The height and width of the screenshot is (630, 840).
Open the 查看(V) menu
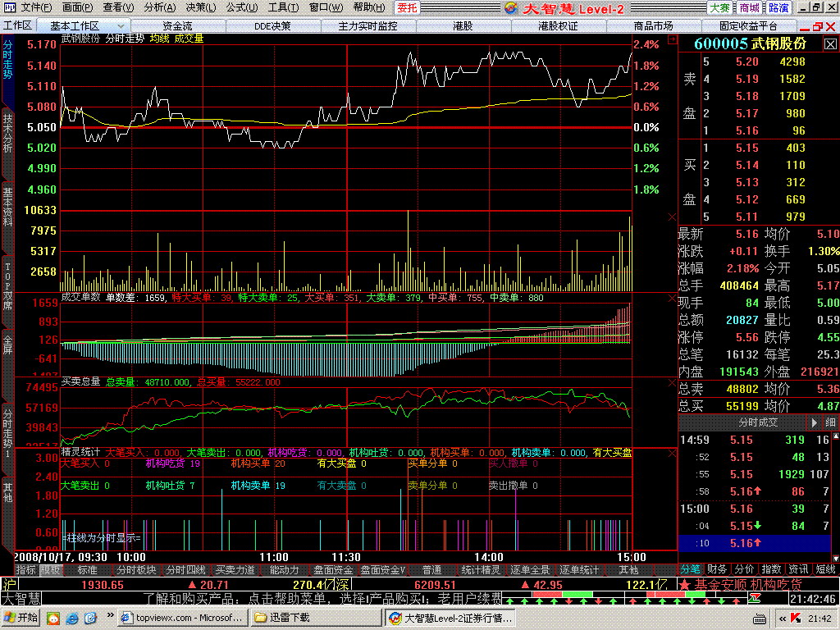[x=118, y=8]
